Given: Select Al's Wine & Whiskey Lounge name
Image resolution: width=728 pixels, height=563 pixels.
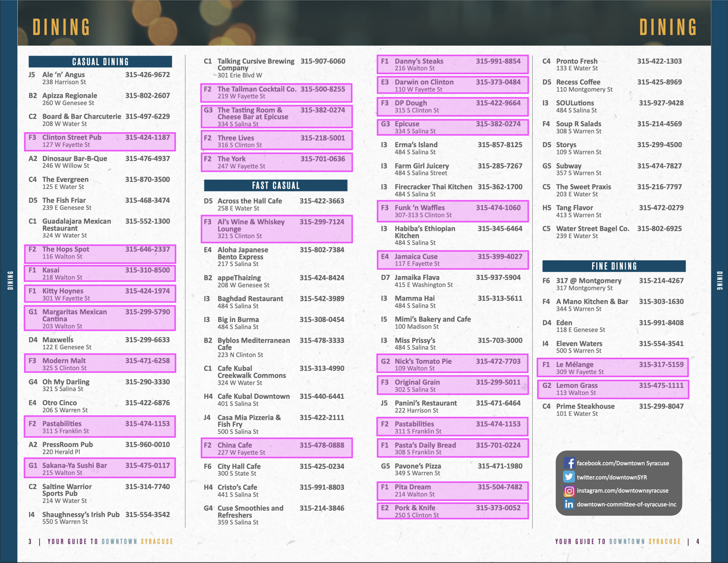Looking at the screenshot, I should tap(251, 225).
